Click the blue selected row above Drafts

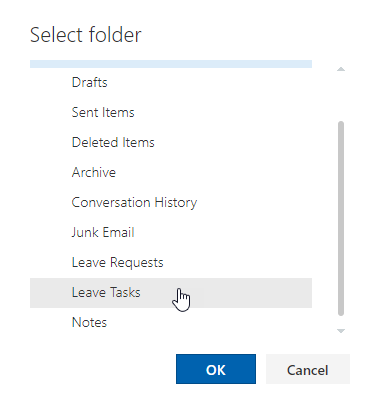click(171, 64)
